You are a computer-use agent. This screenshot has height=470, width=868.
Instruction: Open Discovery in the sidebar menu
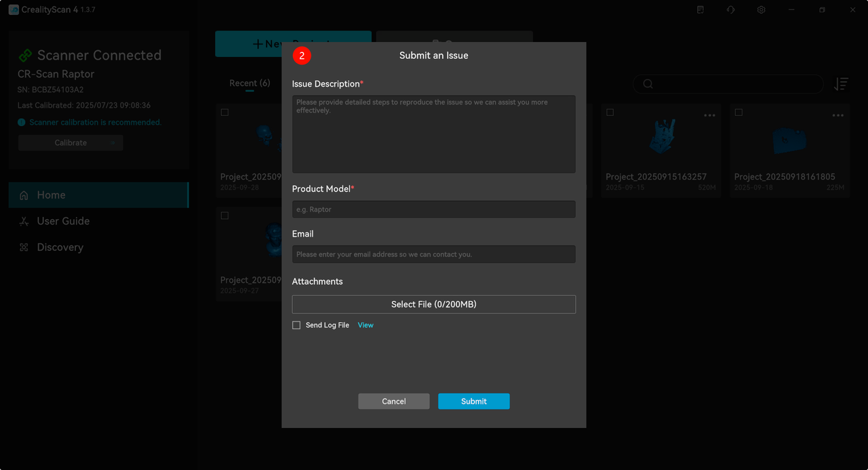(x=60, y=248)
